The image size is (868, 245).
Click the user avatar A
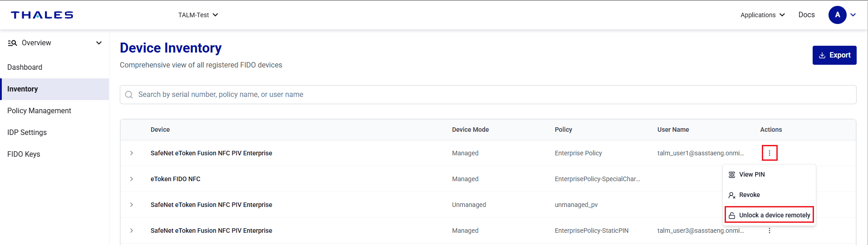point(837,15)
